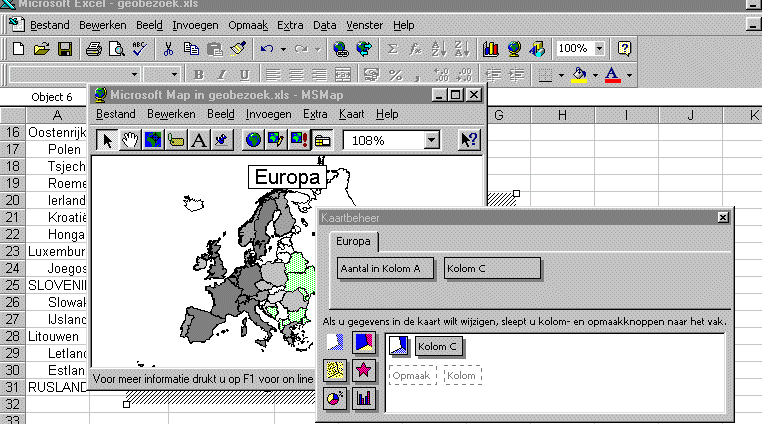Click the Map globe icon in Excel toolbar
The image size is (762, 424).
[514, 49]
